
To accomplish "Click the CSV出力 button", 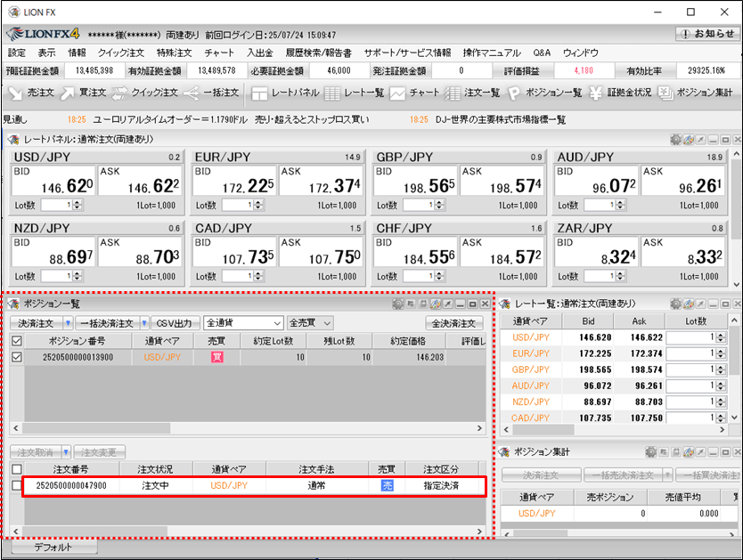I will point(175,323).
